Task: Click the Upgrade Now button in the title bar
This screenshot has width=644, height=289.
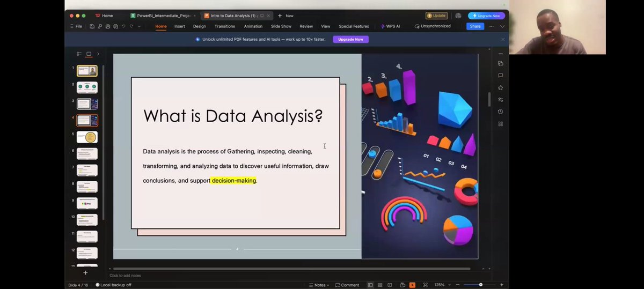Action: (x=486, y=16)
